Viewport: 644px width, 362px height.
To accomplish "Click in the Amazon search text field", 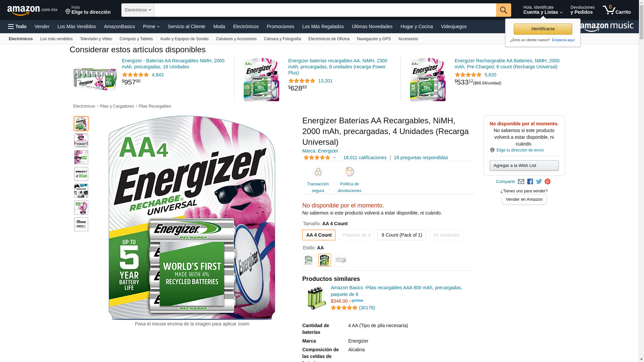I will pos(325,10).
